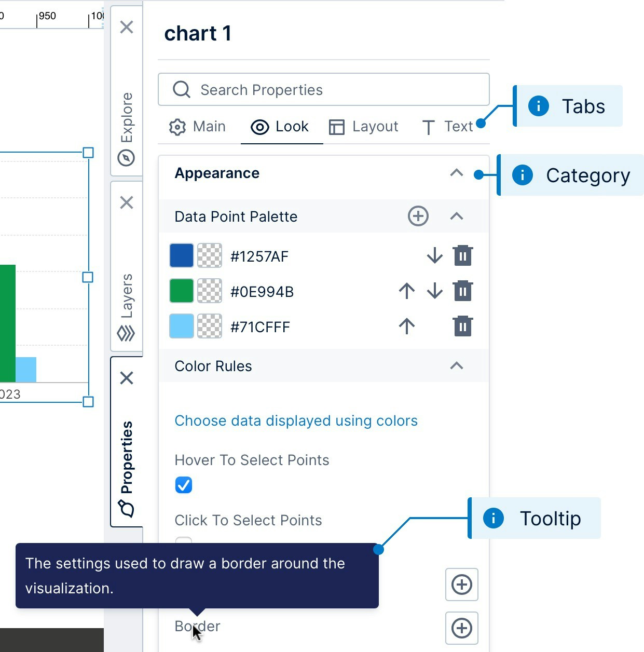Switch to the Layout tab

(363, 127)
